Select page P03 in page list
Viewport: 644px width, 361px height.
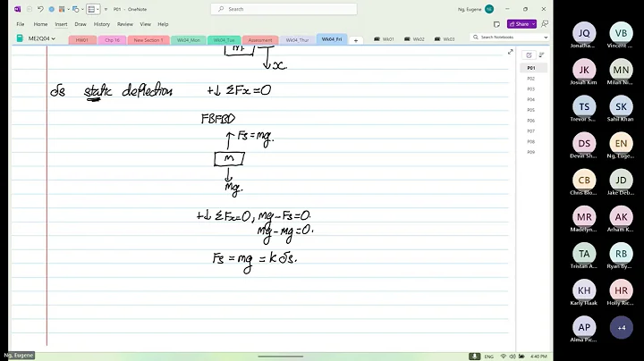tap(533, 89)
